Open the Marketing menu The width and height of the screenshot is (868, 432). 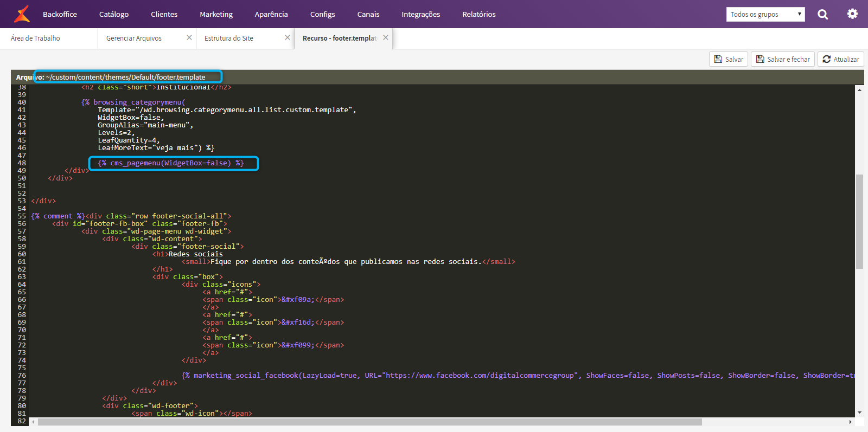click(x=216, y=14)
